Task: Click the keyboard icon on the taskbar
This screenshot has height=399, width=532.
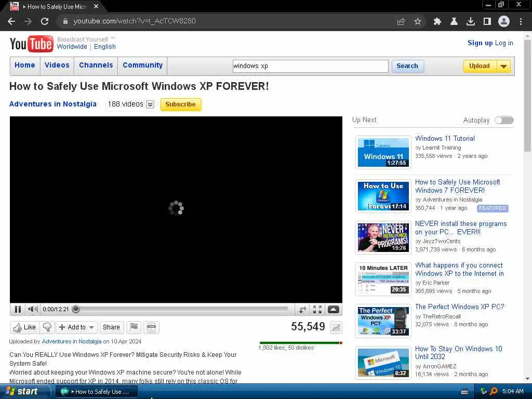Action: click(x=464, y=392)
